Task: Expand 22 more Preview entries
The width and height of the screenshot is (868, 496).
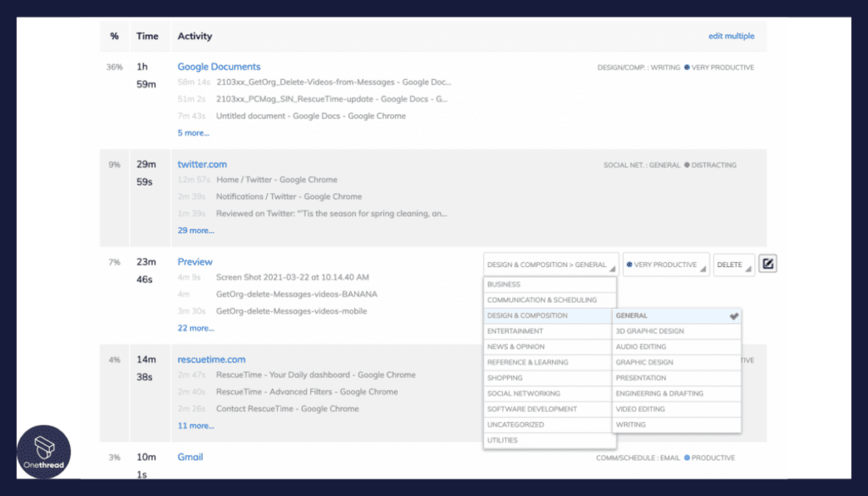Action: [x=196, y=328]
